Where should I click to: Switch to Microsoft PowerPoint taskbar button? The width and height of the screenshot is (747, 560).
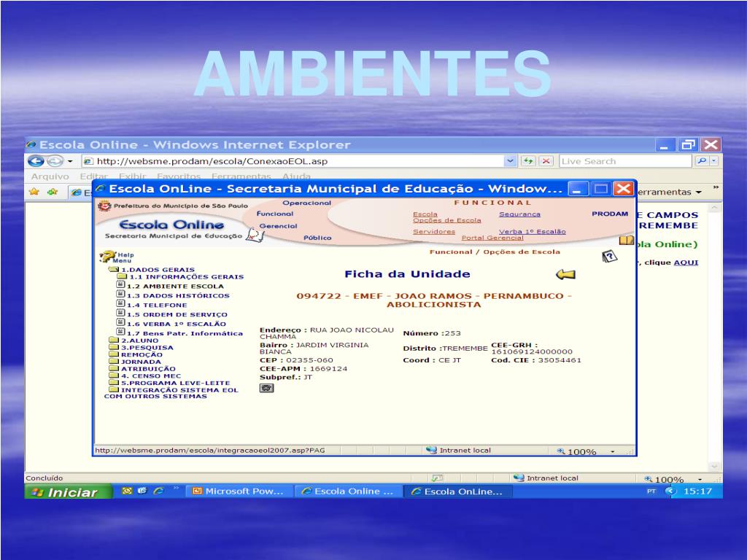tap(239, 491)
